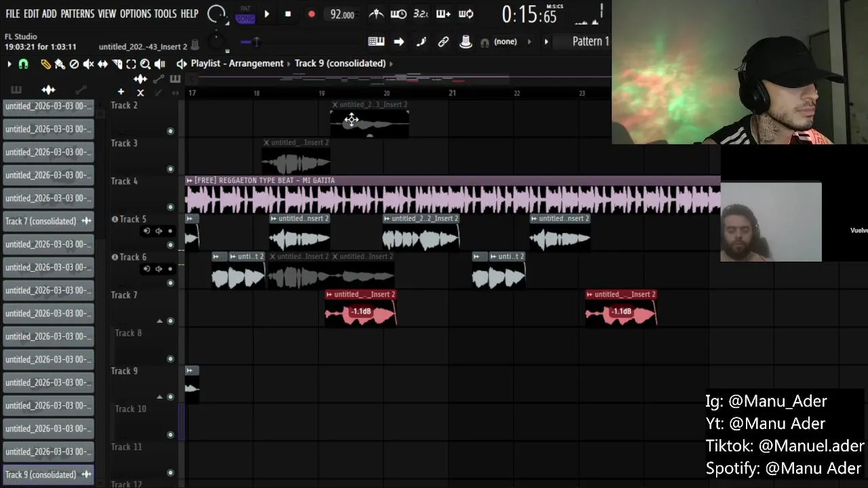Select the Select tool
This screenshot has height=488, width=868.
[x=131, y=64]
